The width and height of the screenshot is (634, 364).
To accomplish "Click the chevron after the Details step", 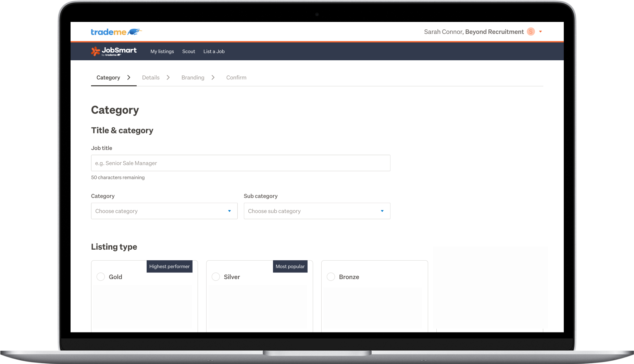I will 168,77.
